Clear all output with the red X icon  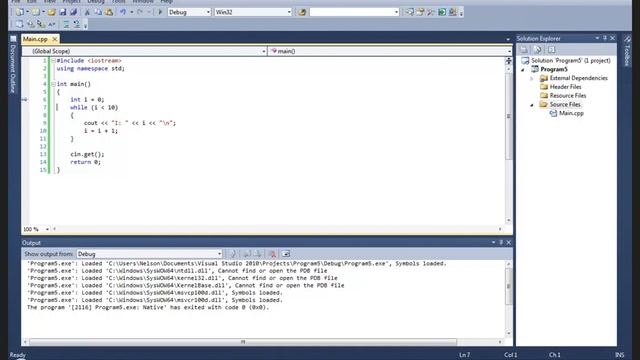tap(273, 254)
